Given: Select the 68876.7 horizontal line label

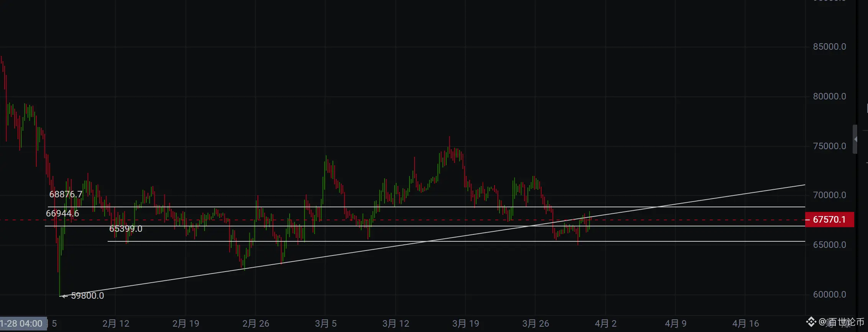Looking at the screenshot, I should click(x=66, y=194).
